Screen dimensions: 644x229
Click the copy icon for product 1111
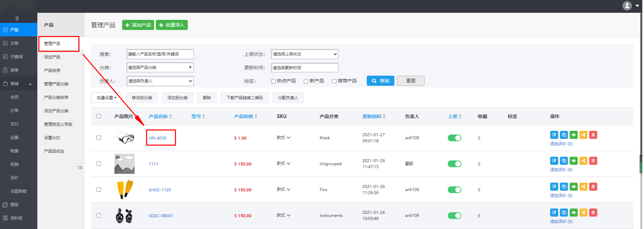[564, 161]
